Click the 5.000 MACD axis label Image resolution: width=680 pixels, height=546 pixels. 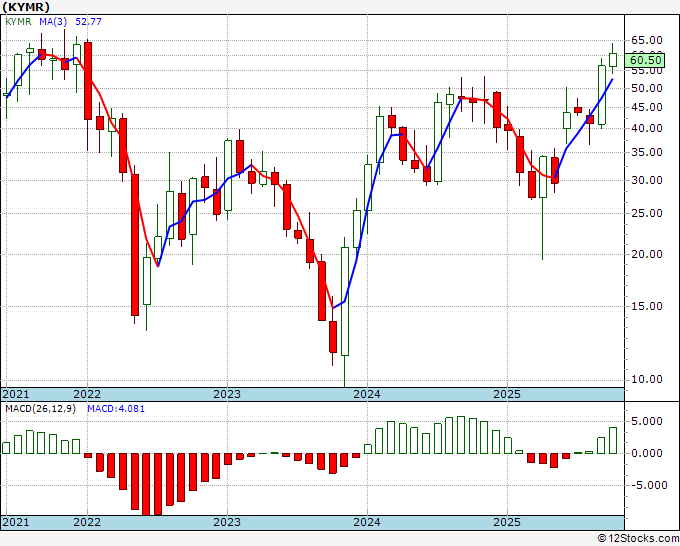coord(646,422)
